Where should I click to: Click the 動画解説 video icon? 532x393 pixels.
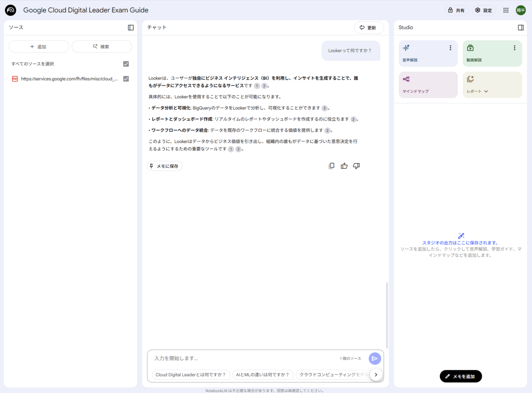pyautogui.click(x=470, y=48)
